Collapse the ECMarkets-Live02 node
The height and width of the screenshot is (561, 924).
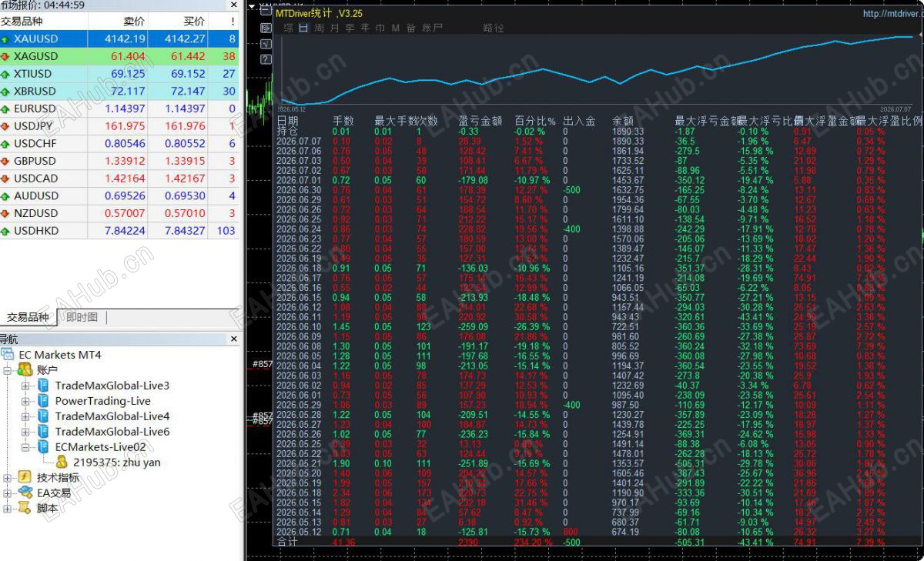pos(25,447)
